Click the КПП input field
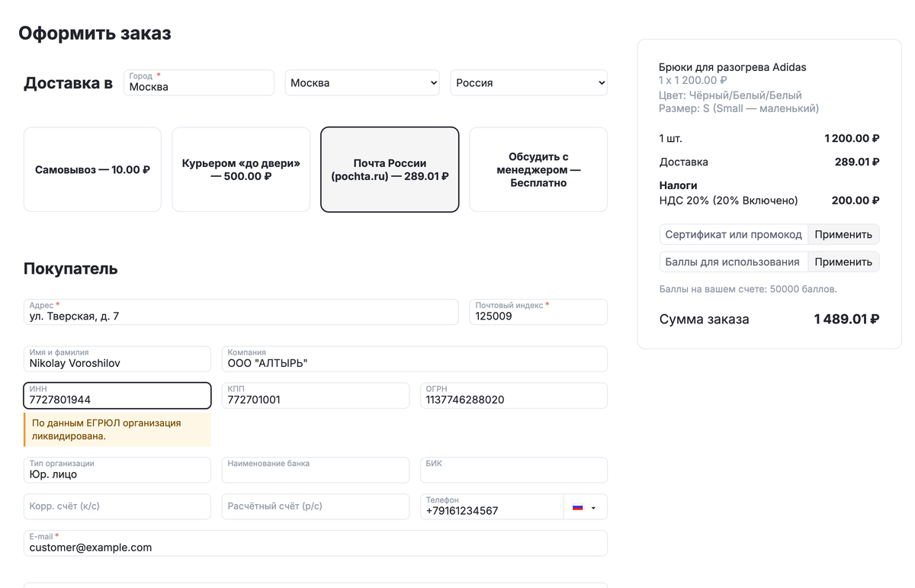Screen dimensions: 915x588 point(316,396)
